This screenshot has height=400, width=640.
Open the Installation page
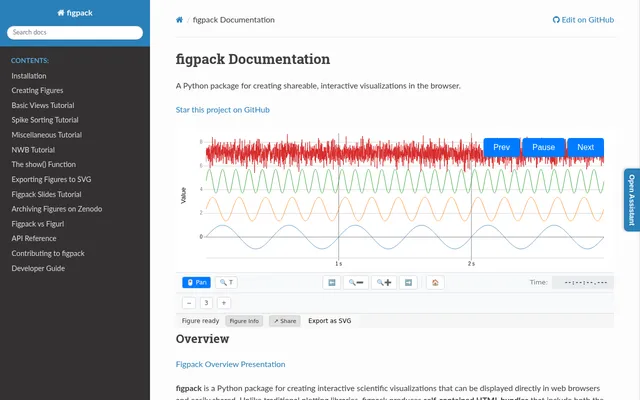tap(29, 76)
